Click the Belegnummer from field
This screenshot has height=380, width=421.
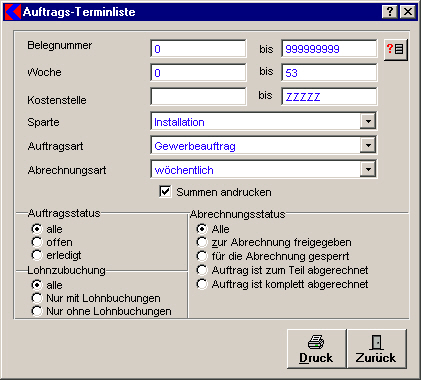point(198,49)
